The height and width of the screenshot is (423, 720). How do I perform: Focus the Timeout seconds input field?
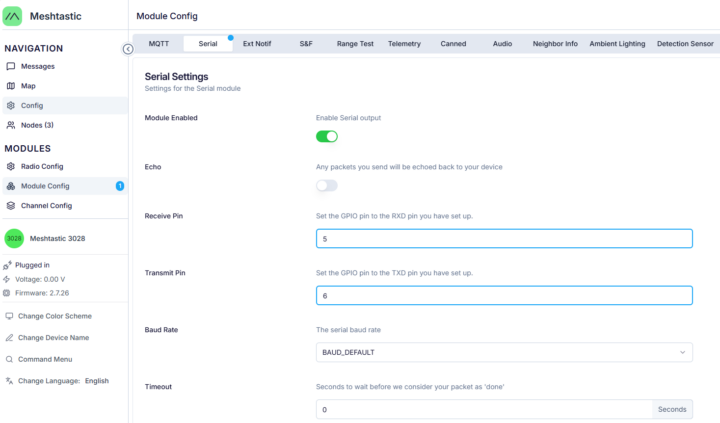point(484,409)
